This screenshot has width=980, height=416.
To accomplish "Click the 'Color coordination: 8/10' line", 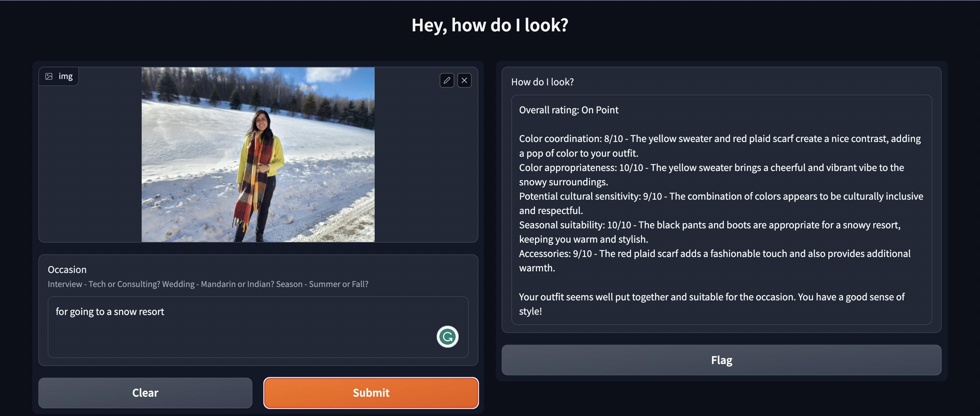I will [x=719, y=146].
